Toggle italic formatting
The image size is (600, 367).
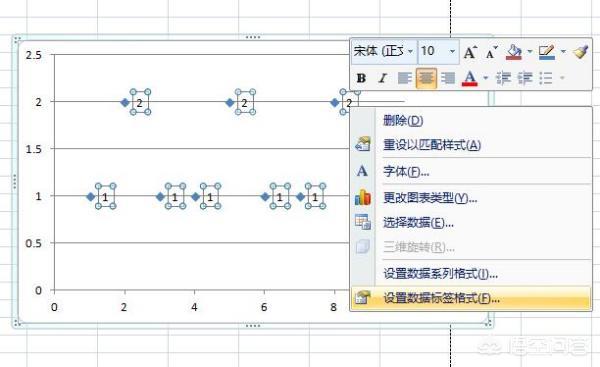[x=382, y=78]
